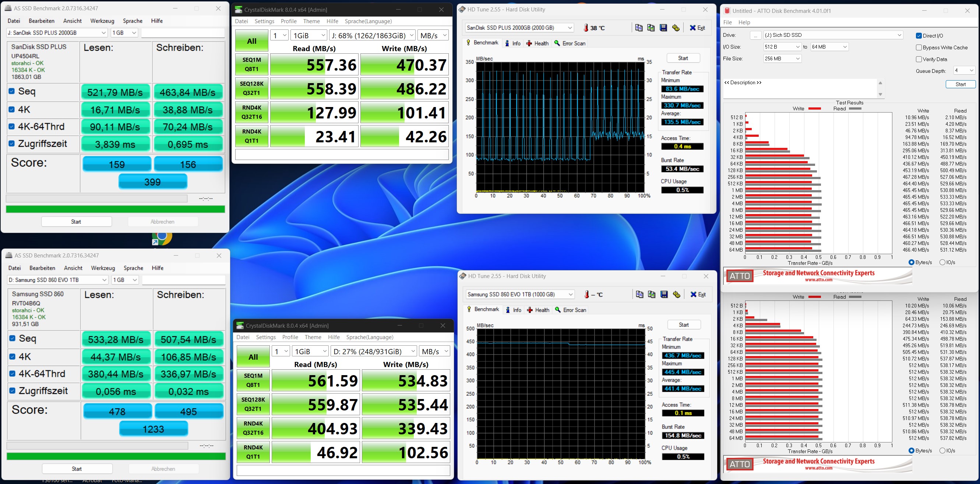980x484 pixels.
Task: Click save floppy icon in top HD Tune
Action: pos(663,28)
